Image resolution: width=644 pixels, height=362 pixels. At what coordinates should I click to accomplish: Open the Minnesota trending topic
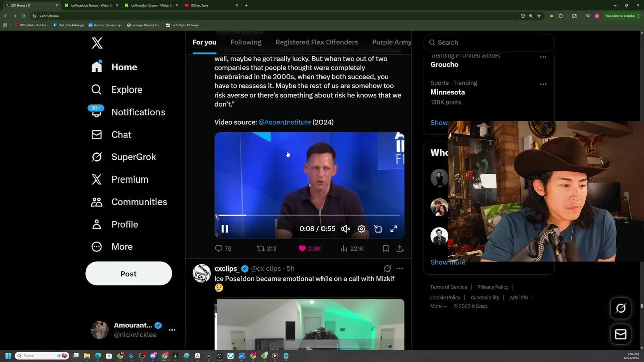point(448,92)
